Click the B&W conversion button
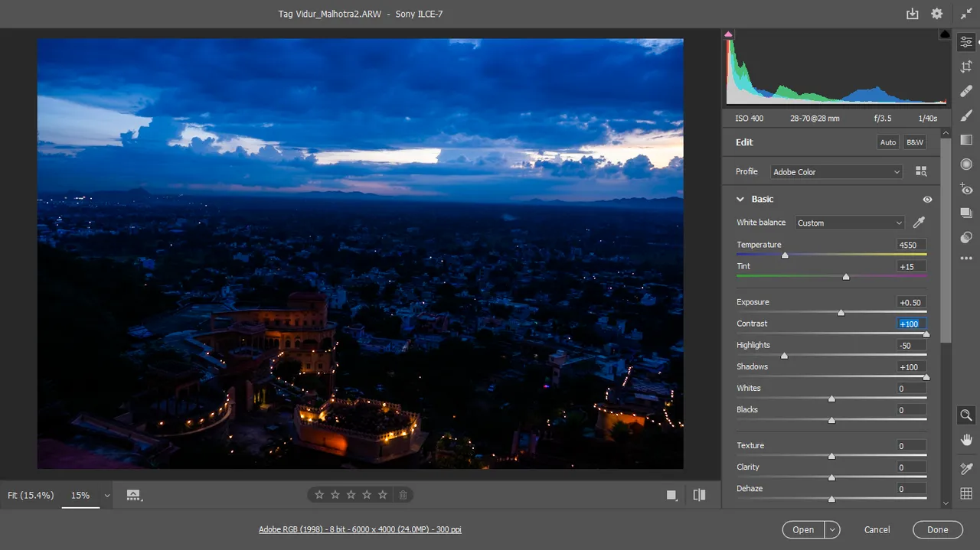 tap(914, 142)
